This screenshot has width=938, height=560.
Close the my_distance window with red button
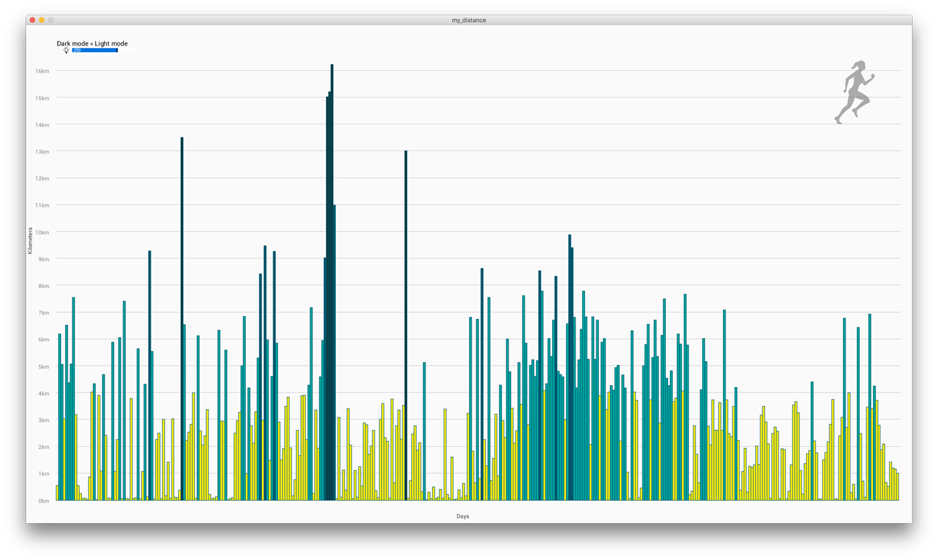click(32, 20)
